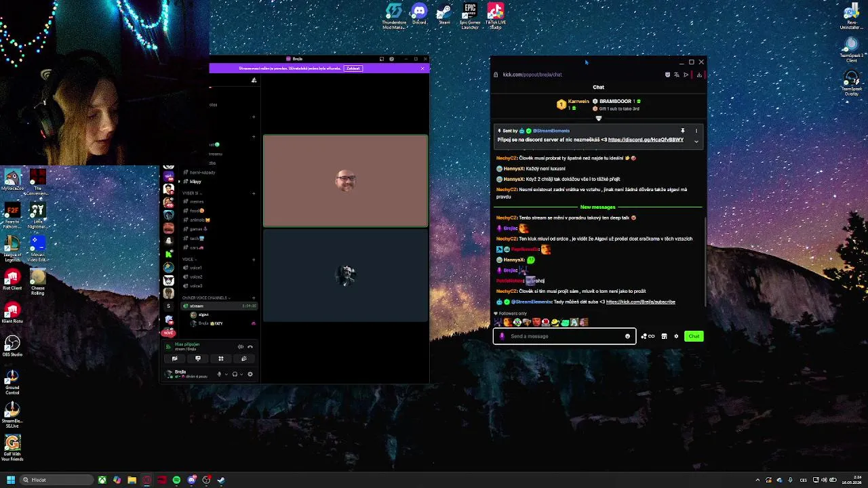Add channel to VOICE category

tap(254, 259)
